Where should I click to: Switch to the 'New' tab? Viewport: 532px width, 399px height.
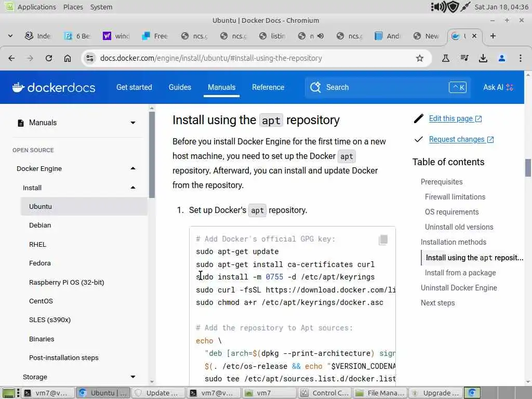click(x=427, y=36)
